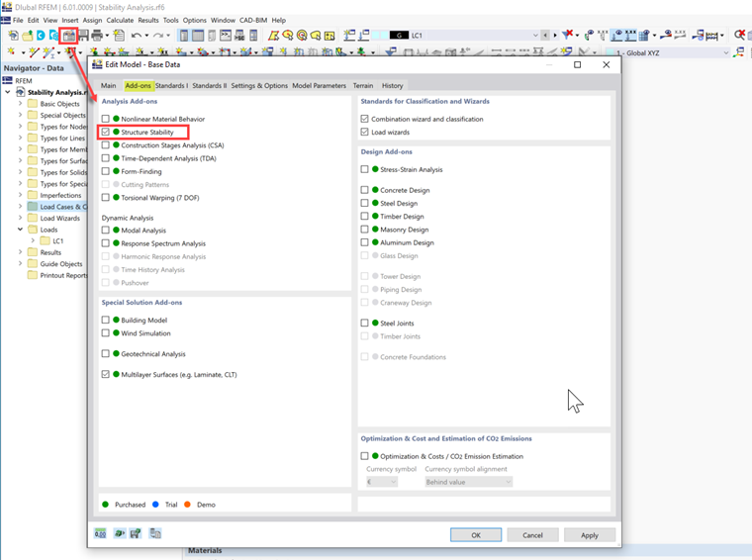This screenshot has width=752, height=560.
Task: Click the red X filter toolbar icon
Action: point(568,34)
